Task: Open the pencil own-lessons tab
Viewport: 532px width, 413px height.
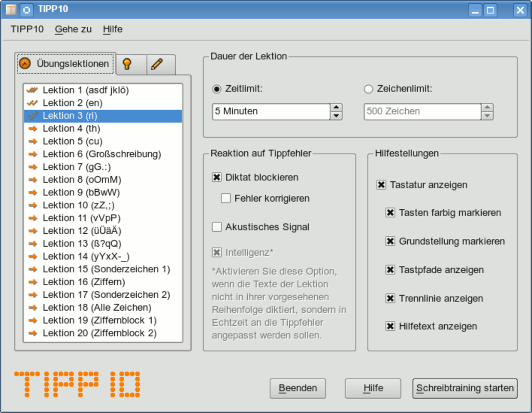Action: 161,64
